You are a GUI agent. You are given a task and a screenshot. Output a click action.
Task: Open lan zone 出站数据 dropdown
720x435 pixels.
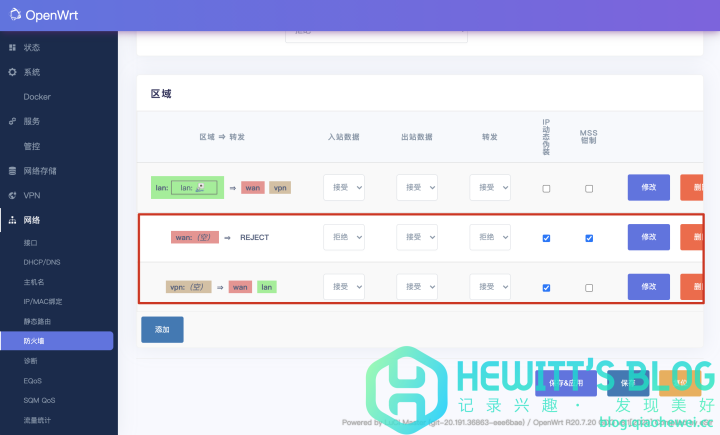click(417, 187)
